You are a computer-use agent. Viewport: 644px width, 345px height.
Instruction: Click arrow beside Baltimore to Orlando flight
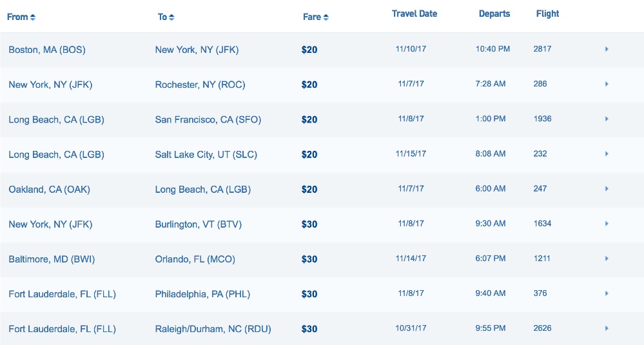(x=607, y=259)
